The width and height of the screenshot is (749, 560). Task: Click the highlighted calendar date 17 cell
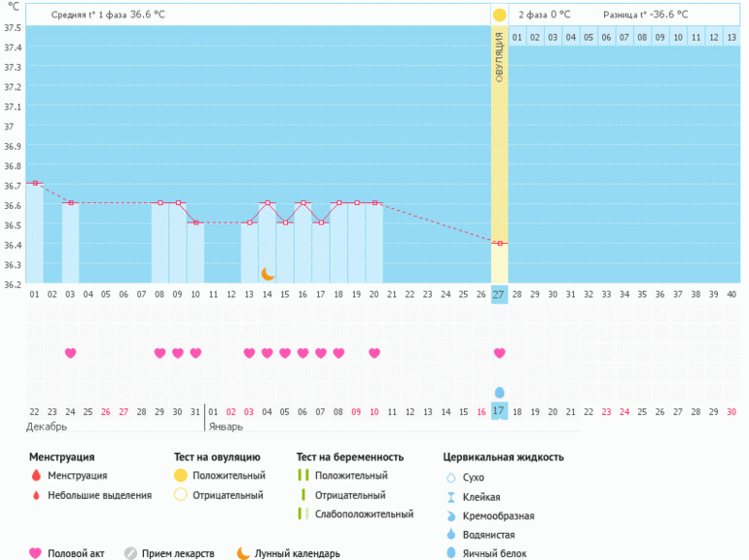(499, 411)
